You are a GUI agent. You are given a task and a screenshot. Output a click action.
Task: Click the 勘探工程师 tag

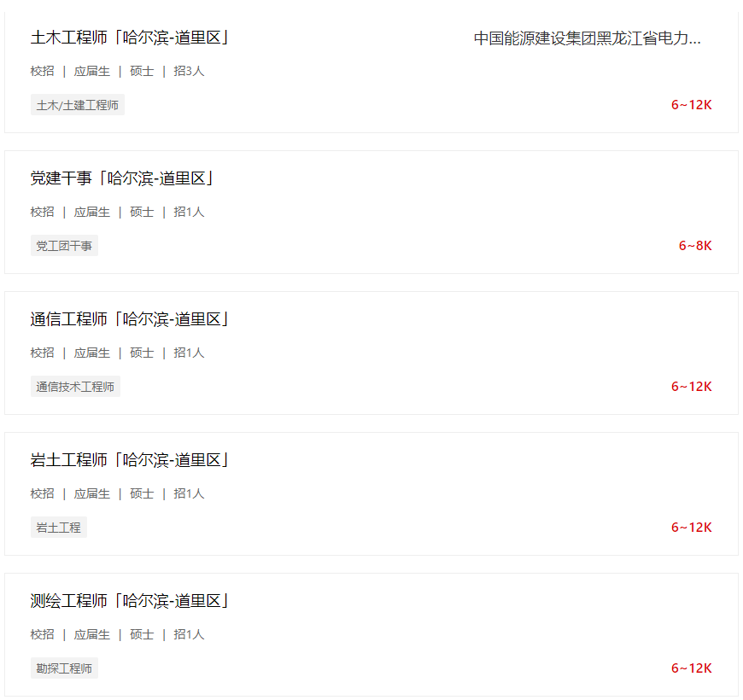click(x=64, y=668)
